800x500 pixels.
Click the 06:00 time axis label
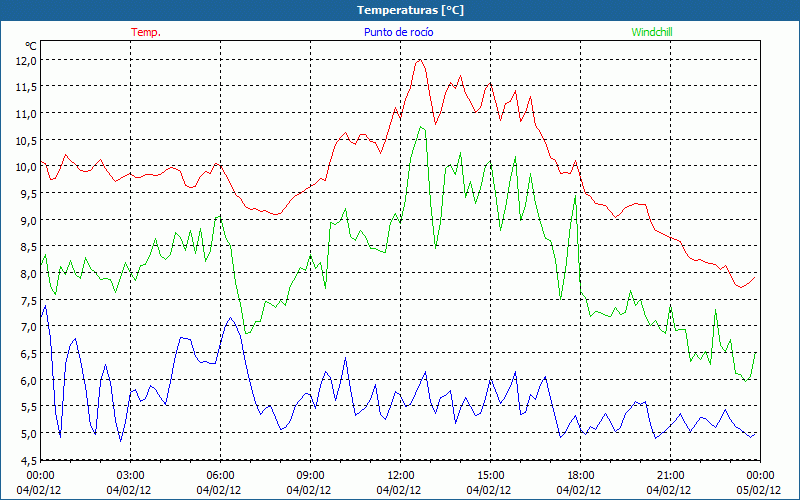click(220, 476)
